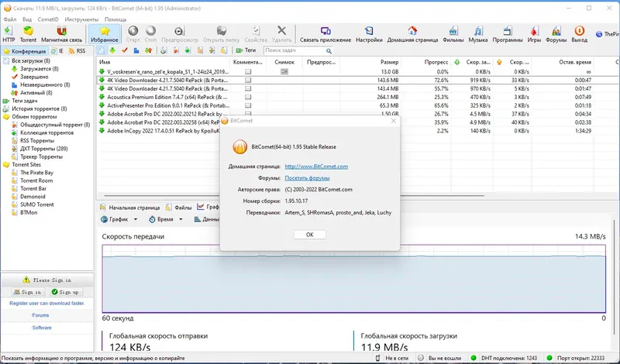Open the Software link in the sidebar
This screenshot has height=364, width=620.
pyautogui.click(x=42, y=328)
